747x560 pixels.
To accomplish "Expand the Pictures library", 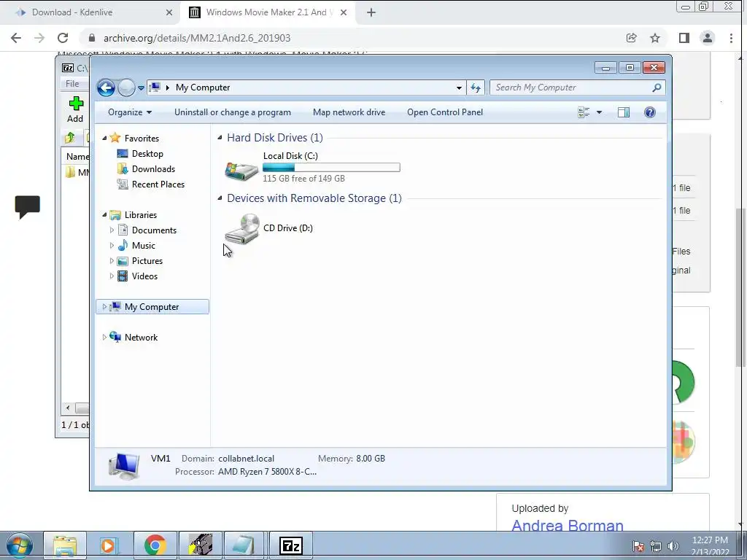I will (x=112, y=261).
